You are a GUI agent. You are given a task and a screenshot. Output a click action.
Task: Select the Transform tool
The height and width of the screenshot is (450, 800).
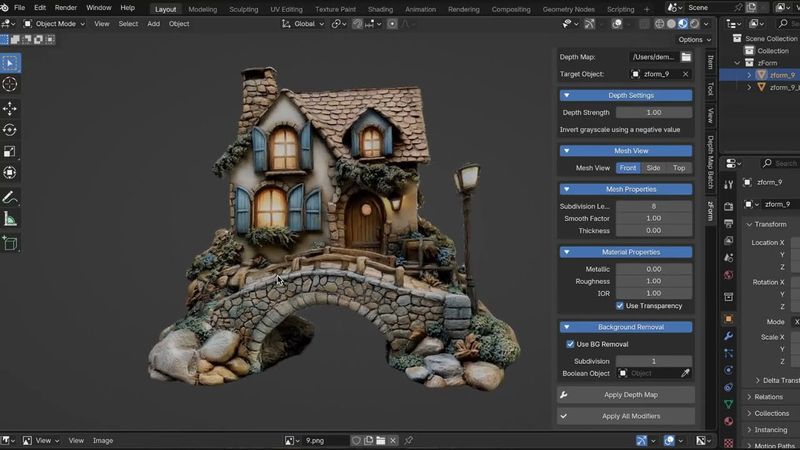click(10, 172)
